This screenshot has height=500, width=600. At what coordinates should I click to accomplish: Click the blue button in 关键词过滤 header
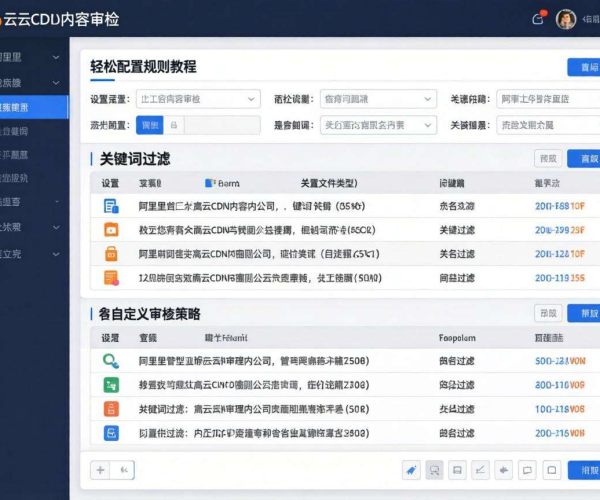pyautogui.click(x=584, y=158)
